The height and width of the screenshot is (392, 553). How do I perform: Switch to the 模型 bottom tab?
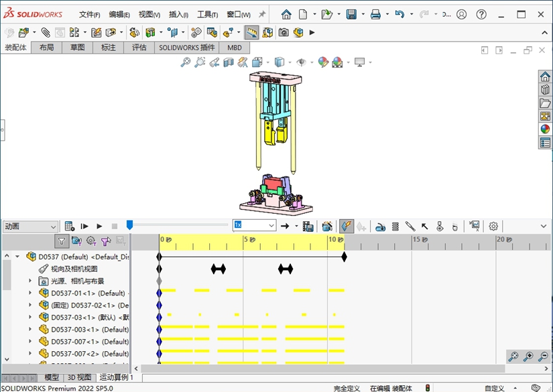pos(52,377)
